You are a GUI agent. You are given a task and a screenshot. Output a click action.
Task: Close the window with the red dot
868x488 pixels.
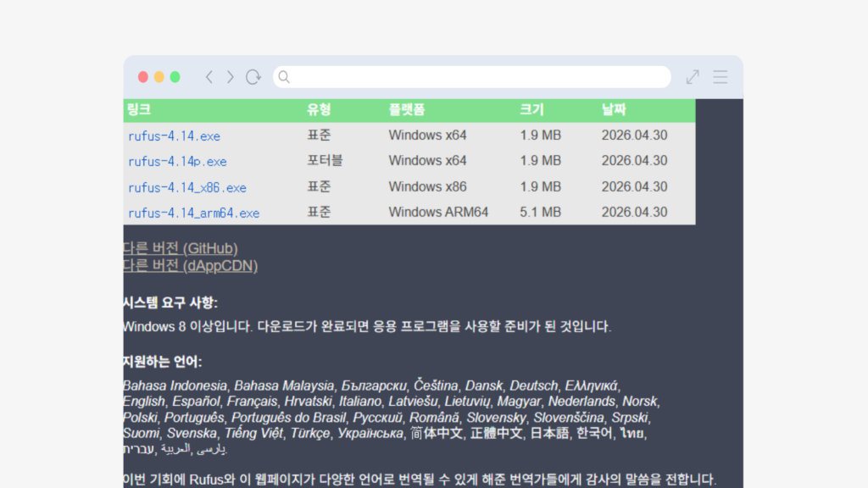(142, 77)
